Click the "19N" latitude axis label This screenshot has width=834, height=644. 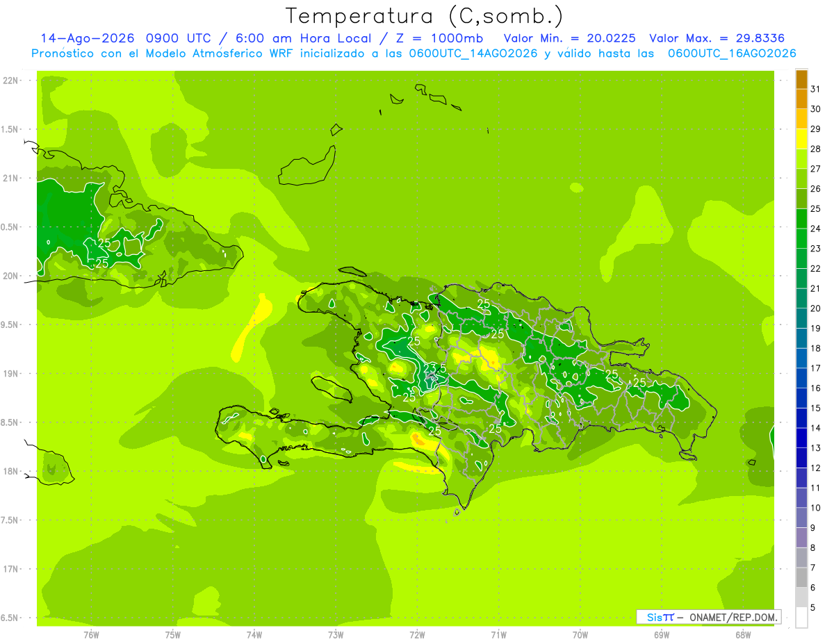click(x=11, y=374)
